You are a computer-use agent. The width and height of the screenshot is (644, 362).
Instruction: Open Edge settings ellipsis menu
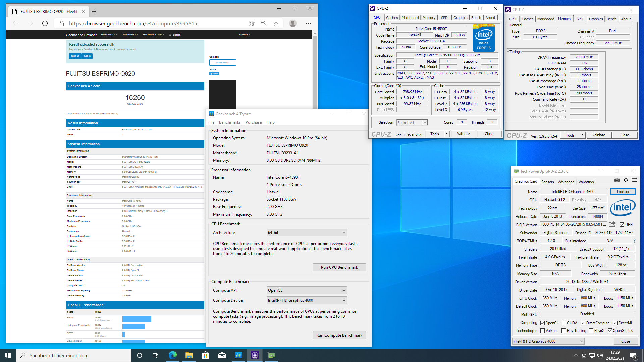(x=308, y=23)
